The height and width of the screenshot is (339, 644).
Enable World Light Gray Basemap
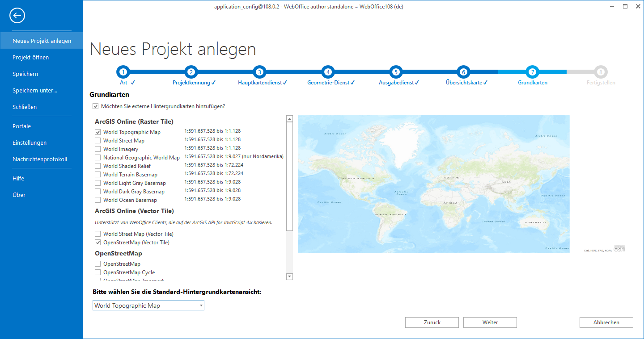pos(98,183)
